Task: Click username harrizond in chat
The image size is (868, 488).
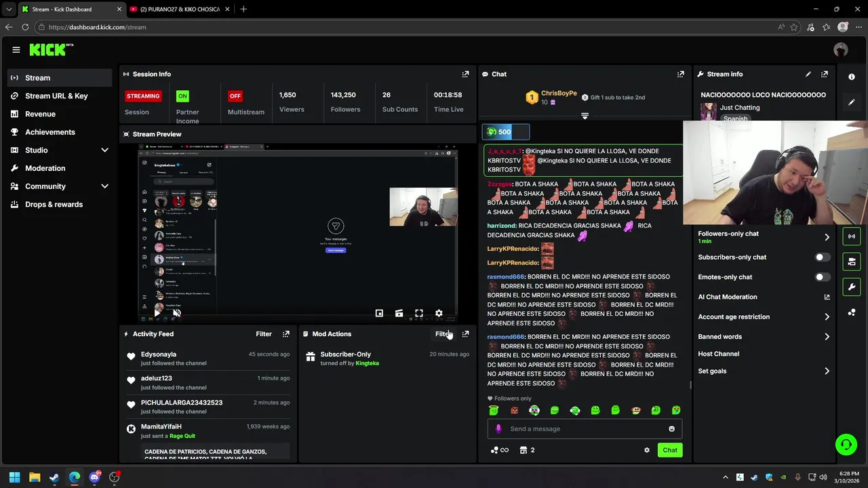Action: point(502,226)
